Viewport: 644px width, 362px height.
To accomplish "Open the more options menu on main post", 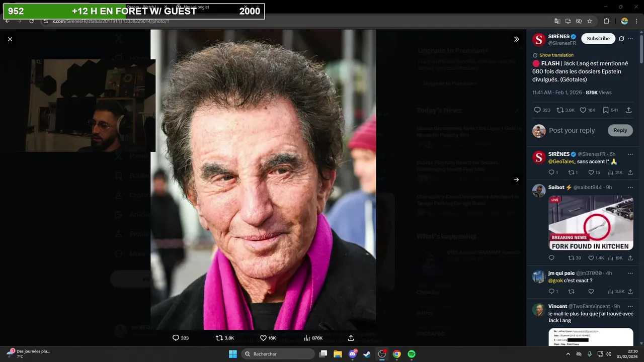I will coord(630,39).
